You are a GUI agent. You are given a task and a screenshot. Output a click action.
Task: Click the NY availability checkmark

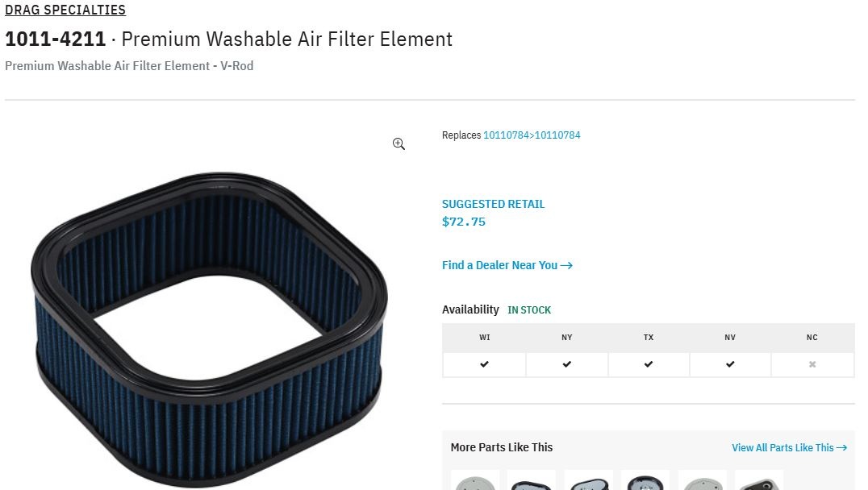pyautogui.click(x=566, y=364)
